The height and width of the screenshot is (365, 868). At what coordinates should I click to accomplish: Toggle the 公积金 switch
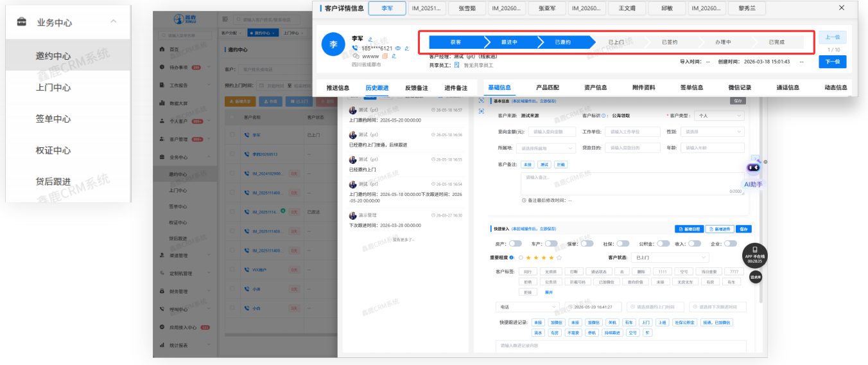tap(663, 244)
